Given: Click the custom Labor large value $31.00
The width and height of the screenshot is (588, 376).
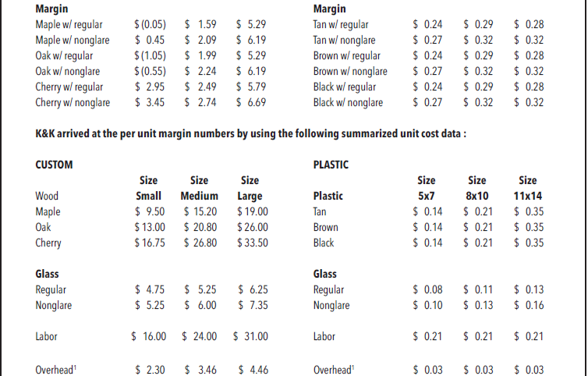Looking at the screenshot, I should [250, 336].
